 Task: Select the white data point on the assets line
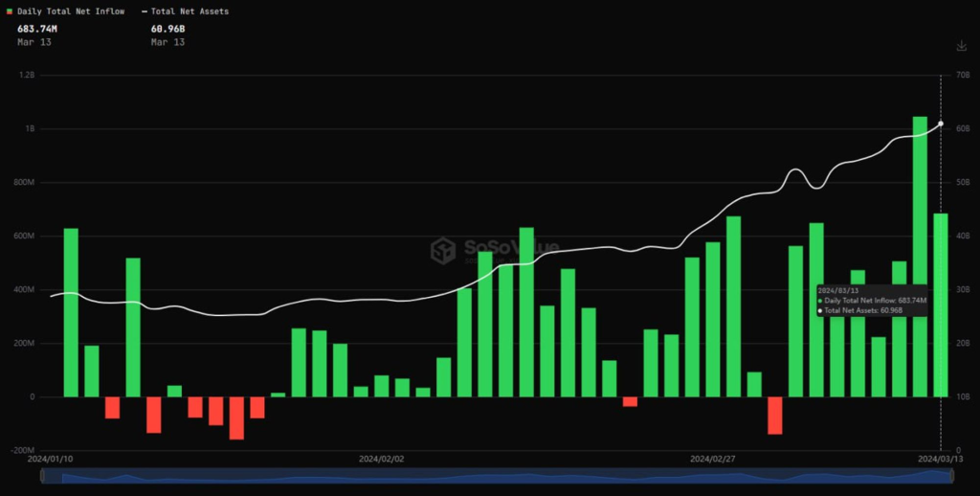point(941,124)
